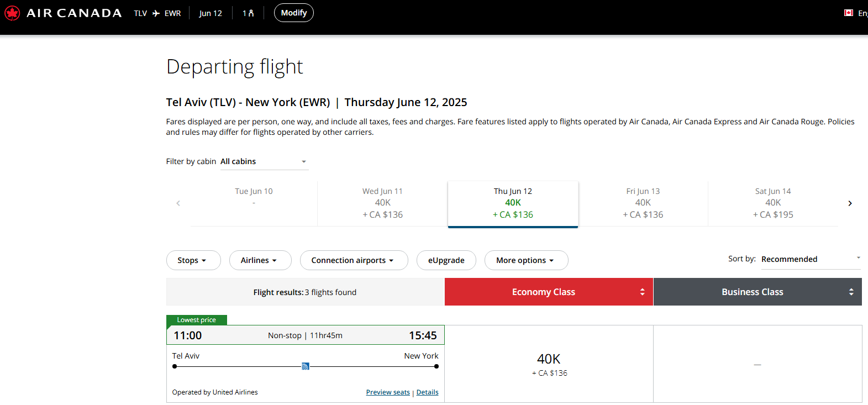This screenshot has width=868, height=405.
Task: Select the Fri Jun 13 date tab
Action: click(x=643, y=203)
